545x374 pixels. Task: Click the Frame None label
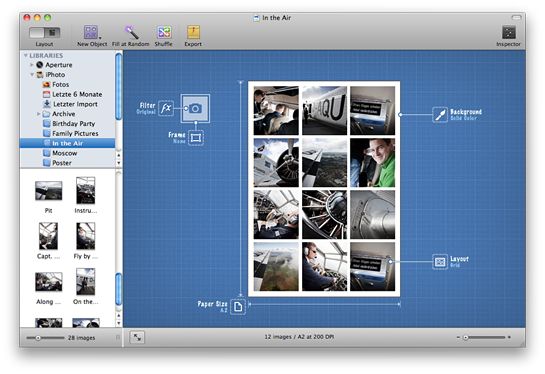point(177,138)
